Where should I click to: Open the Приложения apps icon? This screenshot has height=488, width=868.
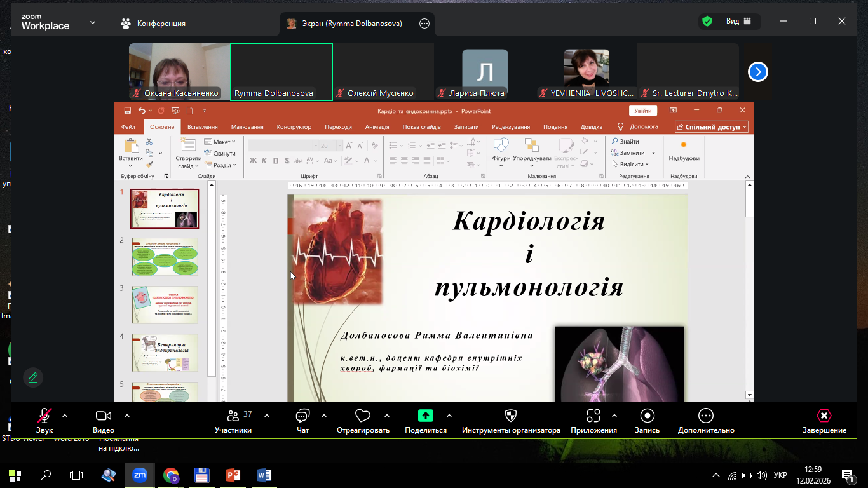[x=593, y=416]
